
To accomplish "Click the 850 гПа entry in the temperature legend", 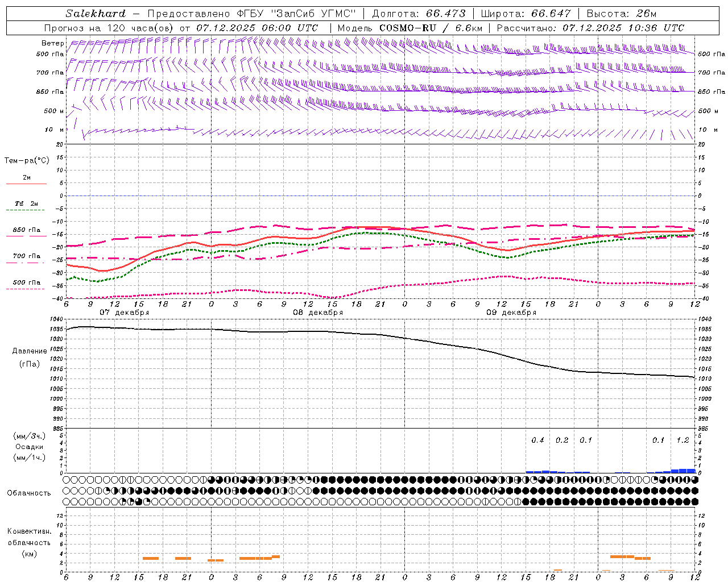I will click(x=26, y=232).
